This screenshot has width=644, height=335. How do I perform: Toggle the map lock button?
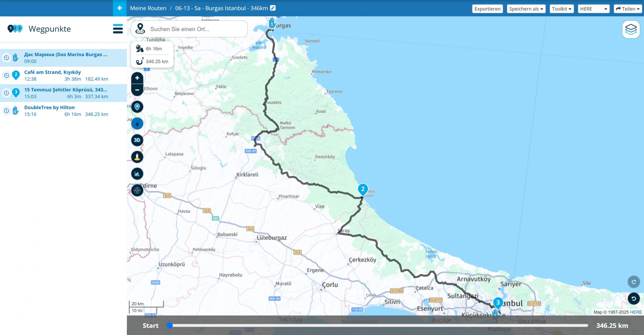click(x=137, y=124)
